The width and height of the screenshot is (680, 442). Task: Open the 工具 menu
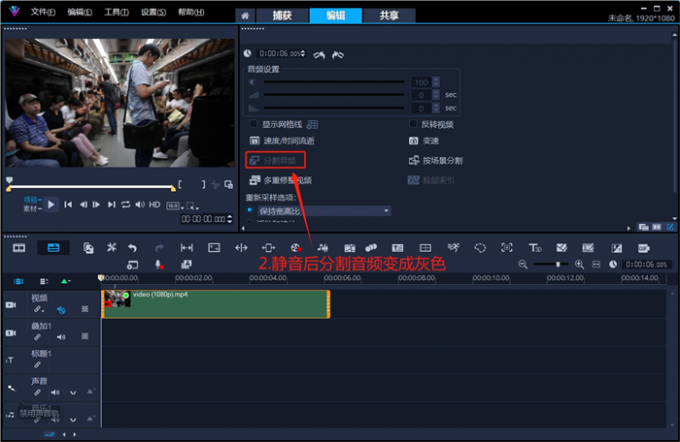[x=116, y=12]
